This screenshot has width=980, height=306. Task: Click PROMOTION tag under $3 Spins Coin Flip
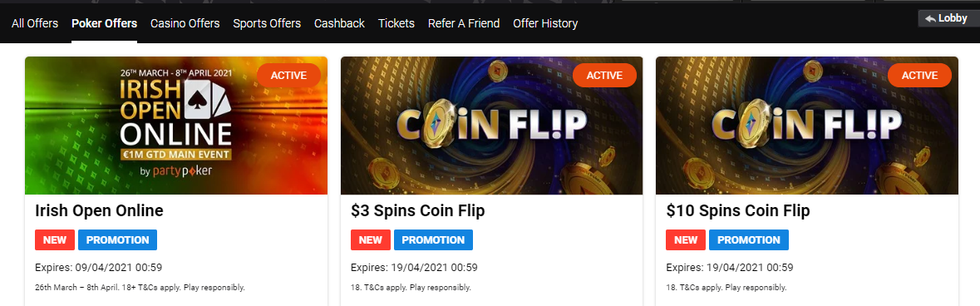tap(433, 240)
